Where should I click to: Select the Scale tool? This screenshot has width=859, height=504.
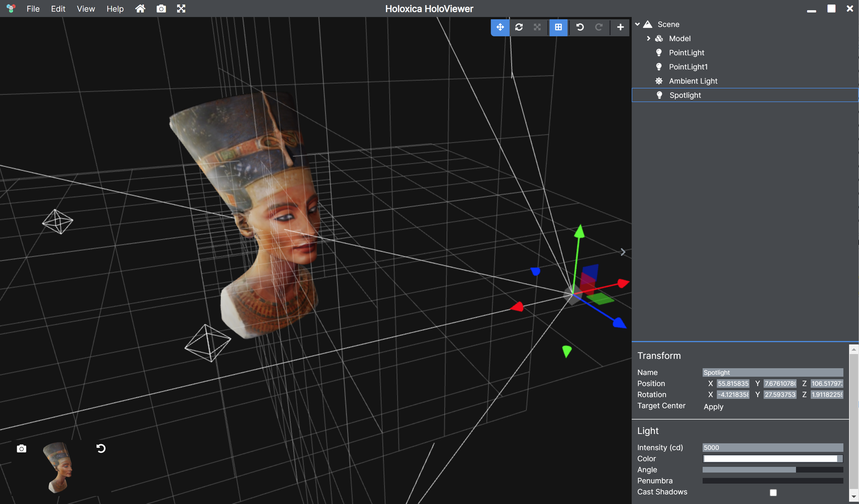coord(537,27)
